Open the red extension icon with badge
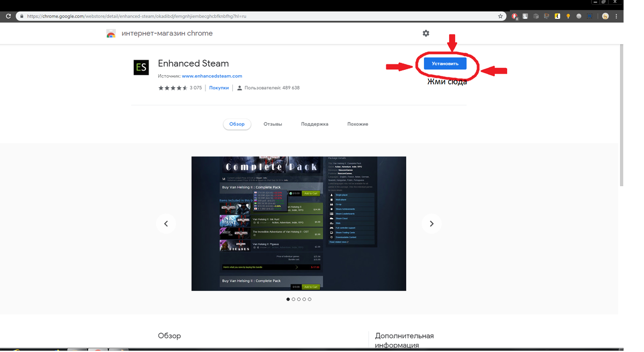The image size is (644, 352). pyautogui.click(x=515, y=17)
